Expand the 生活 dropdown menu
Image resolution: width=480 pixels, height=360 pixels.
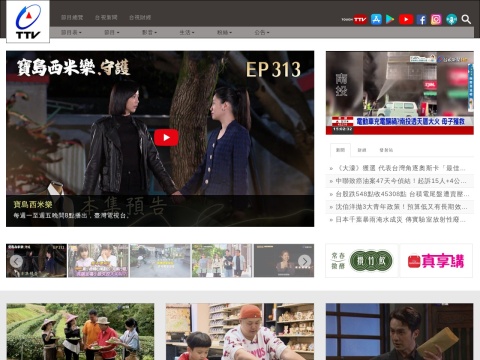pyautogui.click(x=187, y=32)
